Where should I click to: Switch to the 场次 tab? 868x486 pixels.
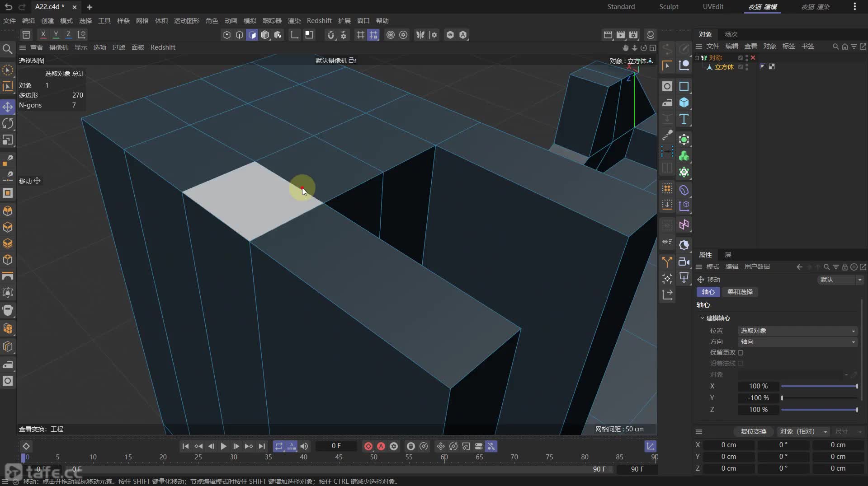(731, 34)
